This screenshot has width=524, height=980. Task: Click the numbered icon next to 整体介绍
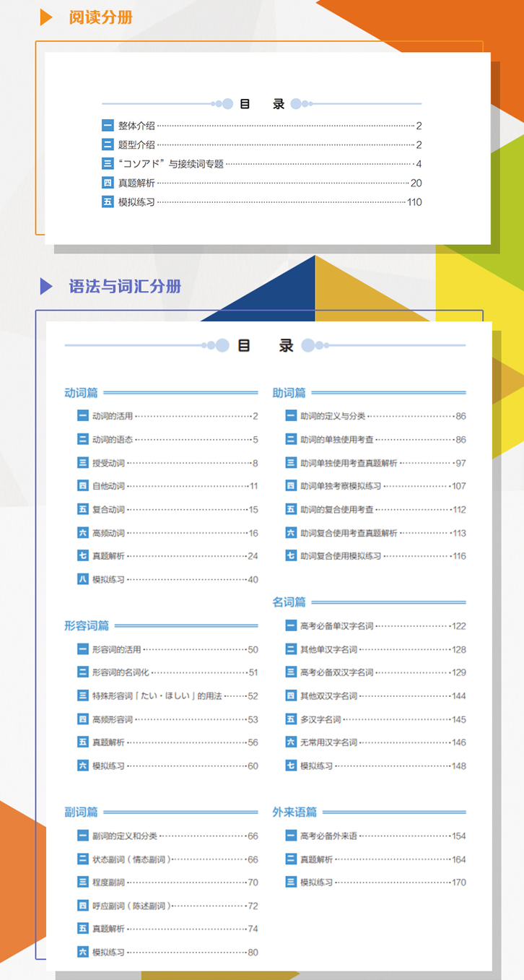(x=108, y=125)
